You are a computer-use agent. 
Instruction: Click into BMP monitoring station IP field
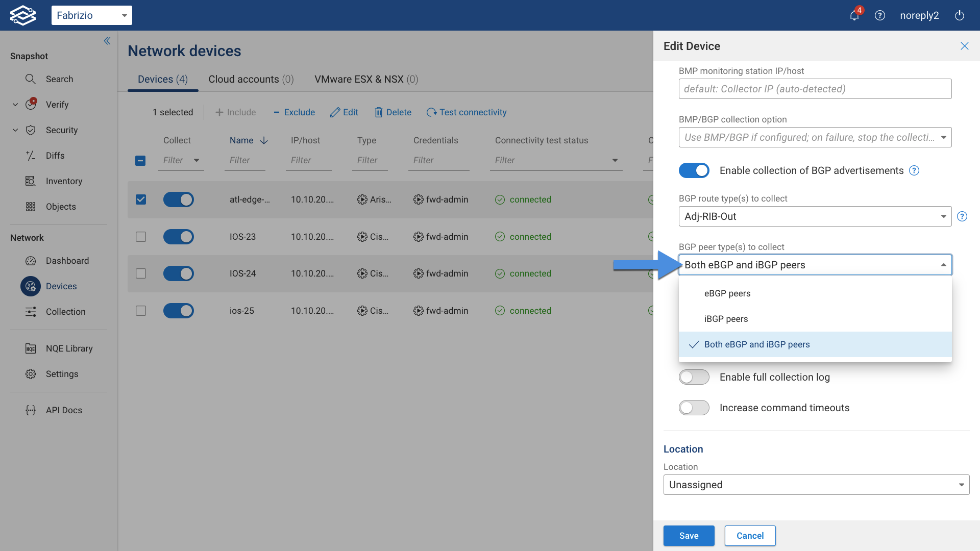tap(815, 89)
